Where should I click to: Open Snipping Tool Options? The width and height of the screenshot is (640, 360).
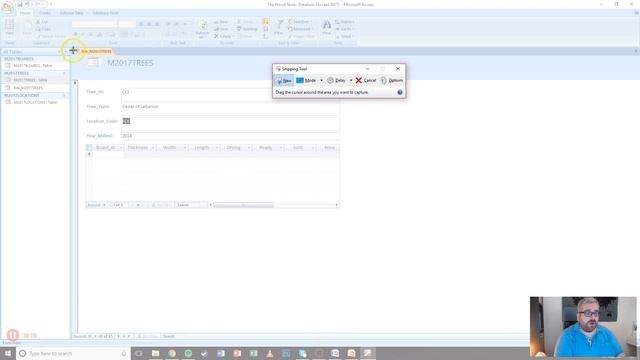(x=391, y=80)
